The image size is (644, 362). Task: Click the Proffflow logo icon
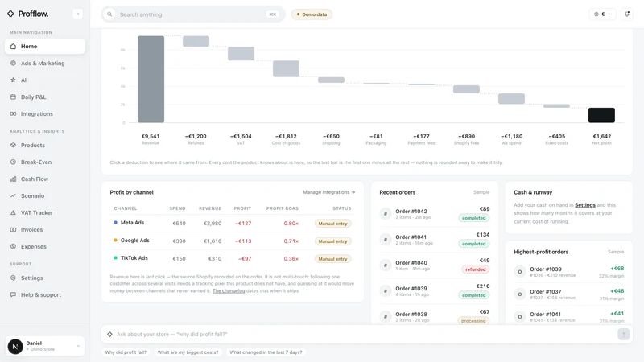click(x=10, y=14)
